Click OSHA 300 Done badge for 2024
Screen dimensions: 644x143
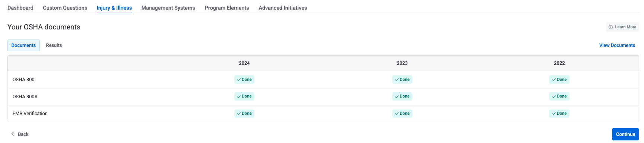[x=244, y=79]
